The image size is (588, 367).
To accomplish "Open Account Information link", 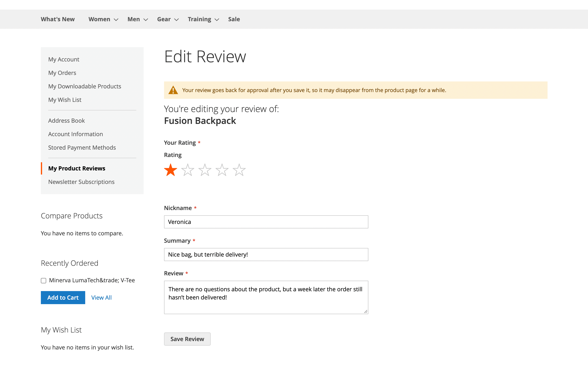I will pos(76,134).
